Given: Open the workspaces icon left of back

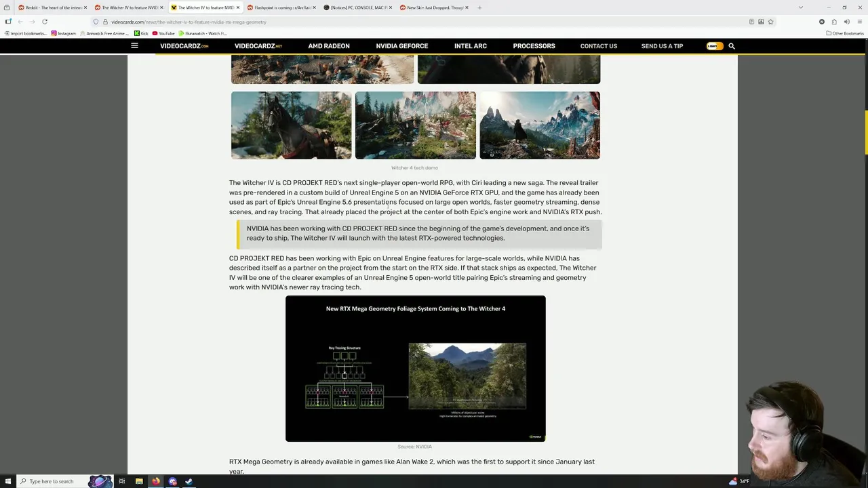Looking at the screenshot, I should pyautogui.click(x=8, y=22).
